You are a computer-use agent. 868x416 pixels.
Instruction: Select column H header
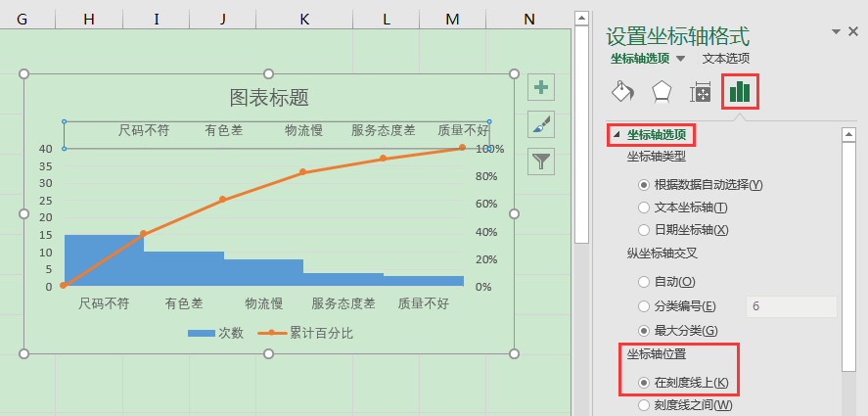tap(89, 19)
